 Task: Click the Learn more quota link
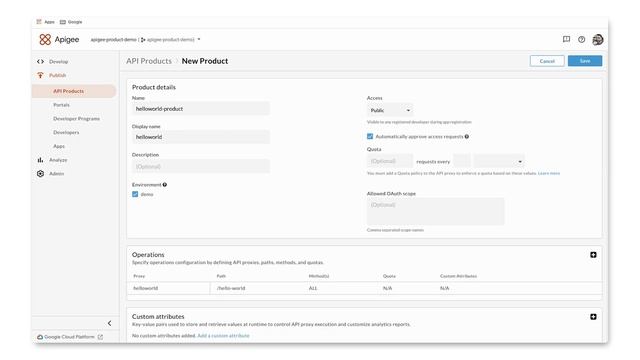[x=549, y=173]
